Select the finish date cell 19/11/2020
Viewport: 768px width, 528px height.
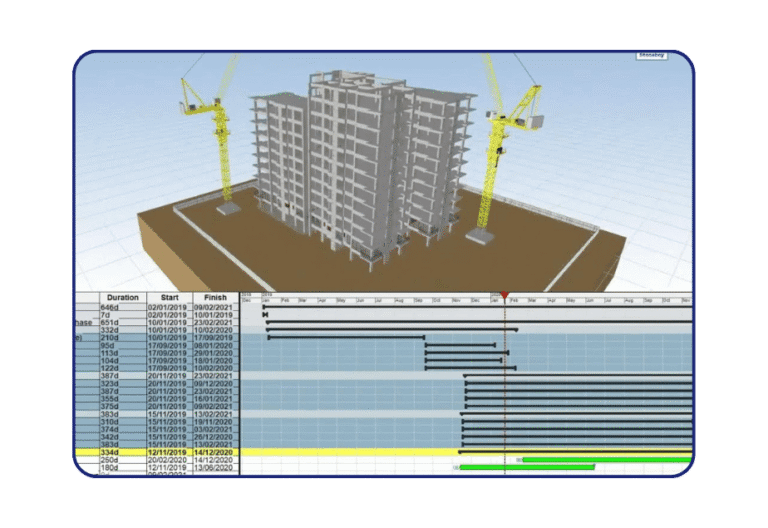[x=216, y=422]
